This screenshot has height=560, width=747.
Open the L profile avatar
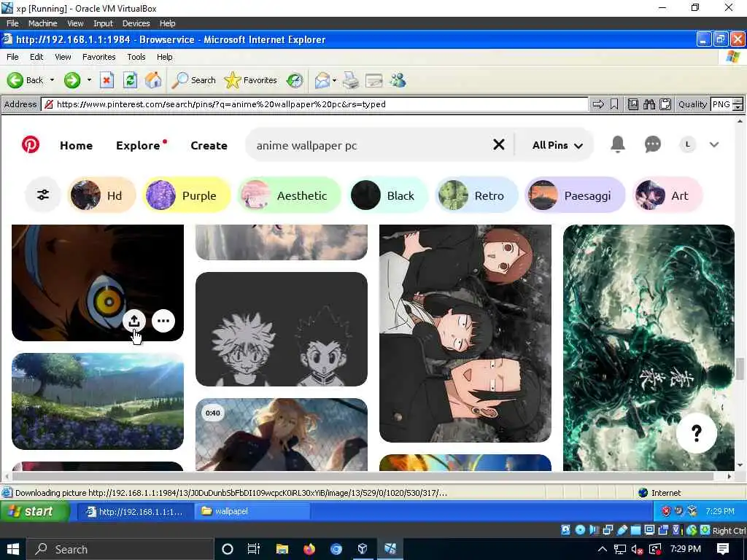(687, 144)
